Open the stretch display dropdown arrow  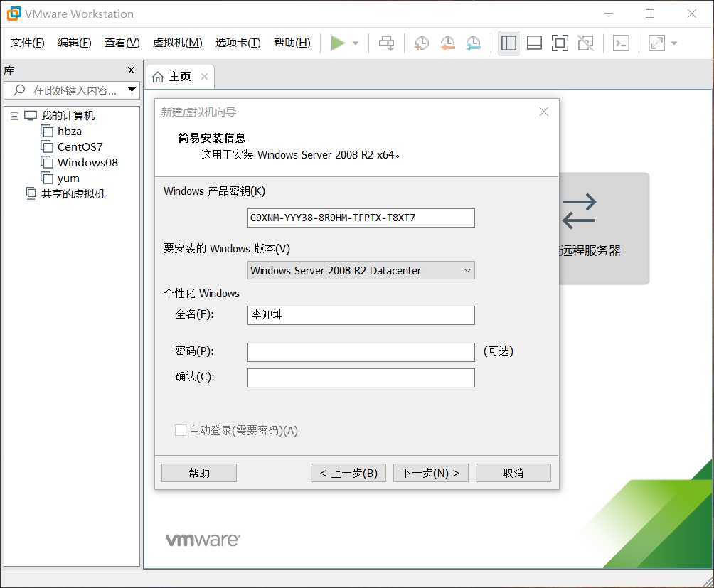(674, 43)
